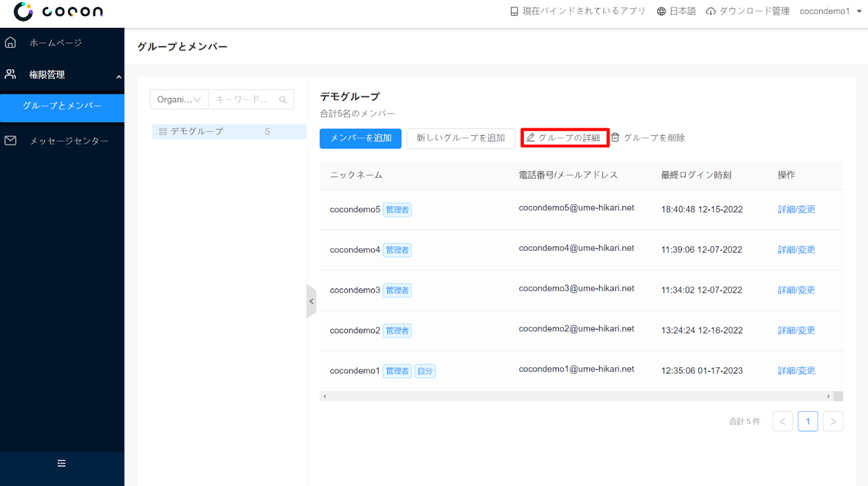Screen dimensions: 868x486
Task: Click the message center envelope icon
Action: pyautogui.click(x=10, y=140)
